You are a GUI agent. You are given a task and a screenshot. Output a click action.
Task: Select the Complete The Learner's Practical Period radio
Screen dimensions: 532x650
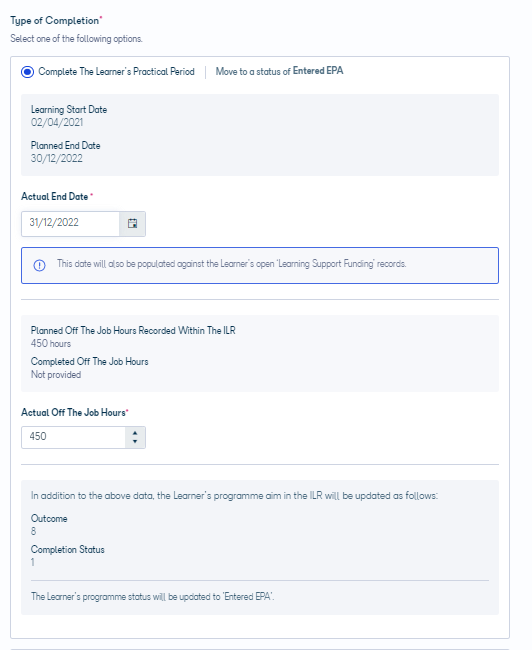tap(27, 72)
